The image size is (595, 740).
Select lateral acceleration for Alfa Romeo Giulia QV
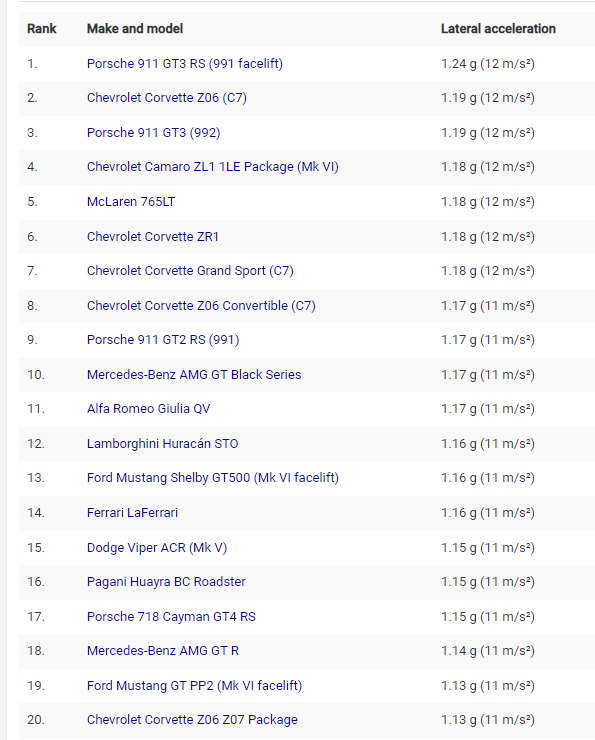[488, 409]
